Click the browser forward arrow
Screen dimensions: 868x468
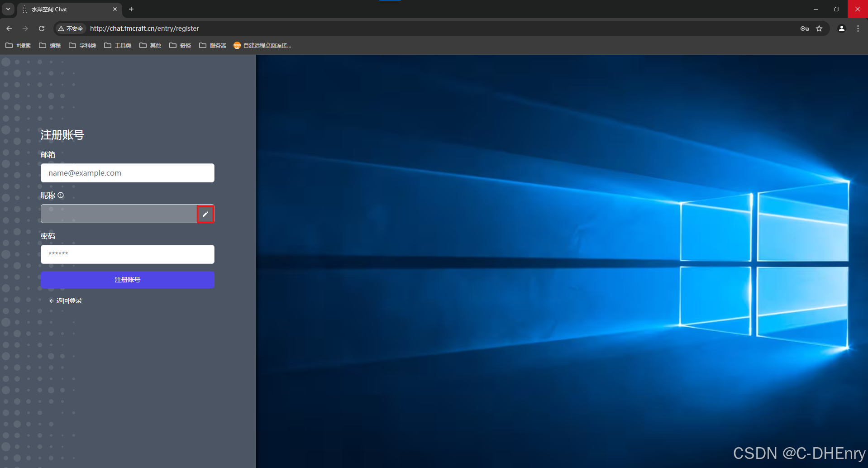[25, 29]
